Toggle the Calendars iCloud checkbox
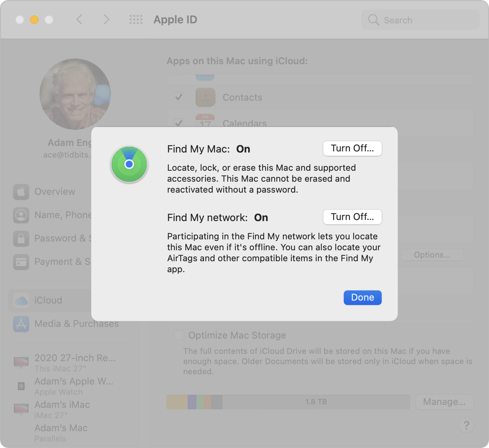The width and height of the screenshot is (489, 448). pos(179,123)
